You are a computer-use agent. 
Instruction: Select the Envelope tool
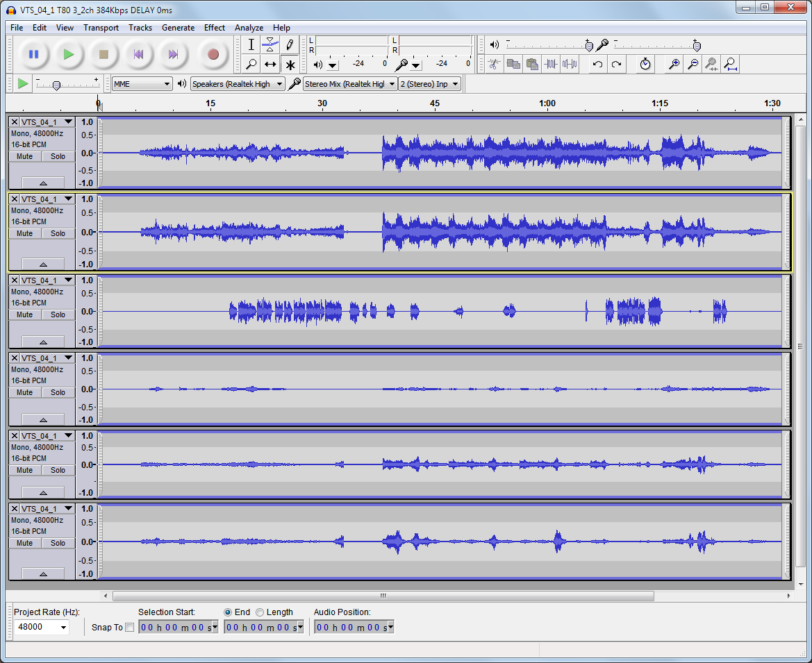(x=270, y=45)
